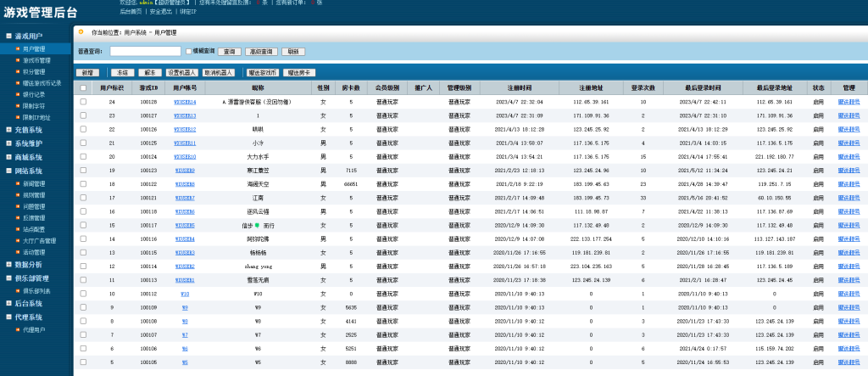Open 赠送游戏币记录 in the sidebar
Image resolution: width=868 pixels, height=376 pixels.
(x=42, y=83)
